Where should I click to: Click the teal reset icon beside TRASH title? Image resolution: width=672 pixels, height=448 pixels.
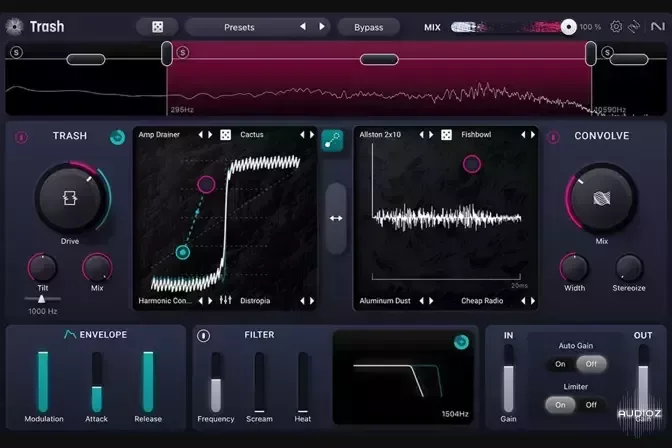pos(117,137)
